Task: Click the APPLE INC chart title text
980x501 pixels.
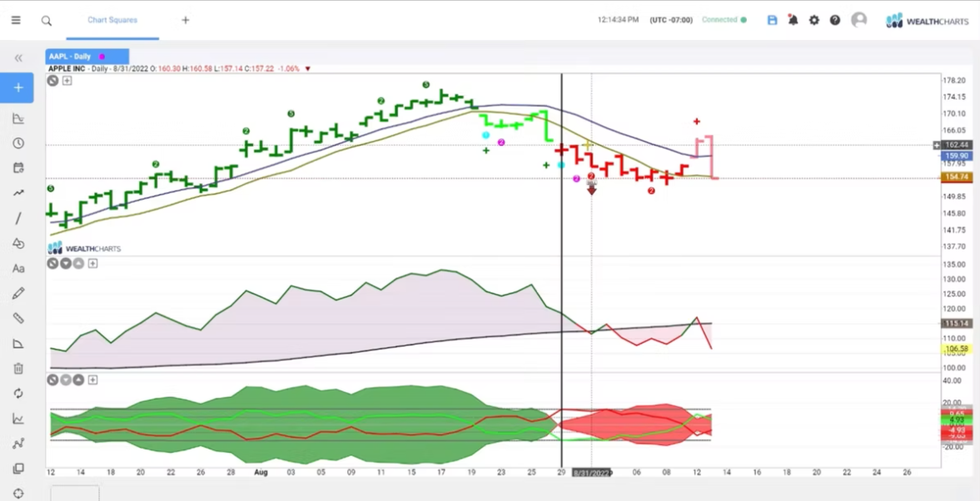Action: [x=68, y=69]
